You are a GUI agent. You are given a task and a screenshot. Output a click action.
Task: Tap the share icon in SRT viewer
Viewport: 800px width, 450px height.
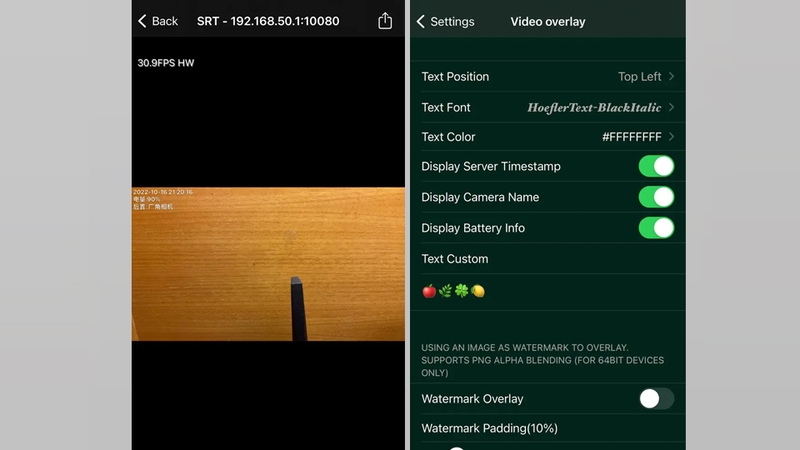385,21
